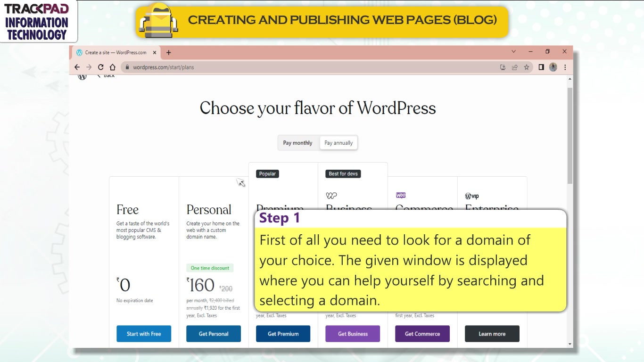The height and width of the screenshot is (362, 644).
Task: Open a new browser tab
Action: [168, 53]
